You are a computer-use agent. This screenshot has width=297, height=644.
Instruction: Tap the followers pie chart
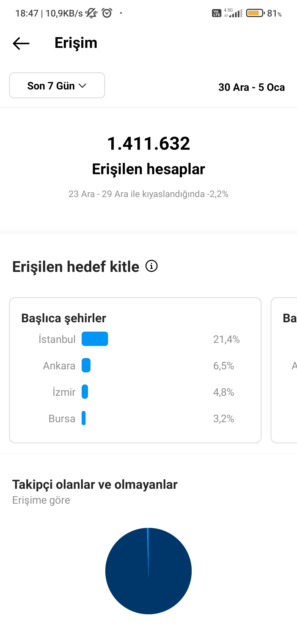[x=148, y=571]
